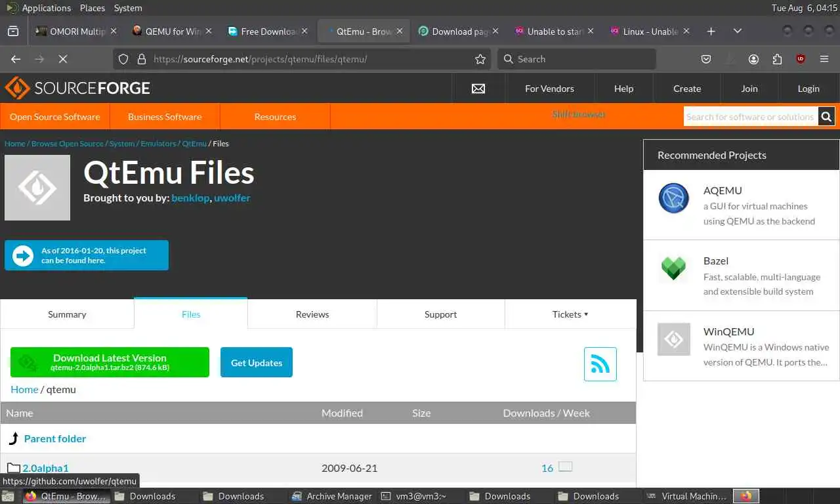The image size is (840, 504).
Task: Click Download Latest Version button
Action: 110,362
